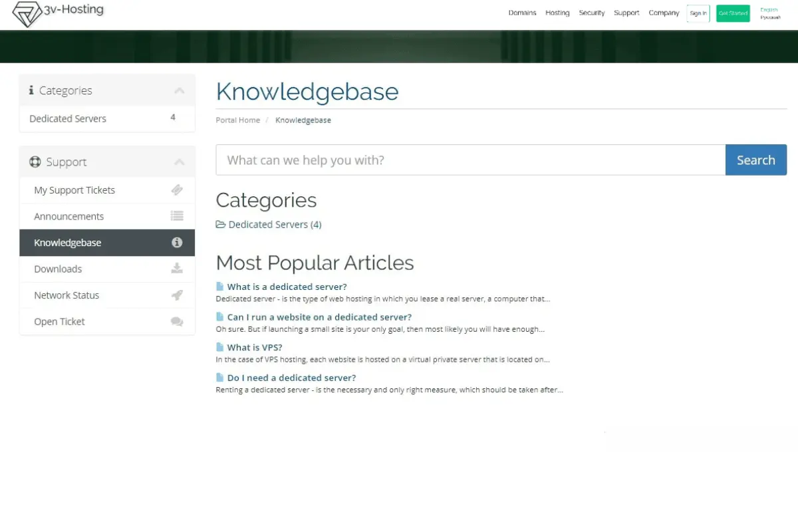
Task: Click the chat bubbles icon beside Open Ticket
Action: pos(177,321)
